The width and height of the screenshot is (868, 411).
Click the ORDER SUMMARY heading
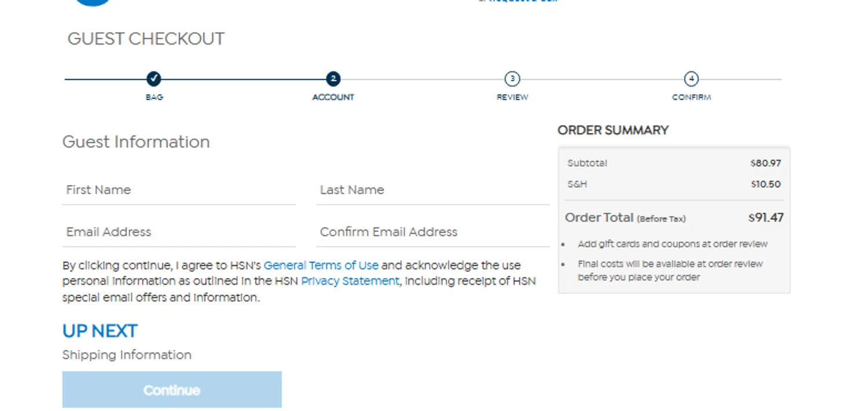(x=613, y=130)
